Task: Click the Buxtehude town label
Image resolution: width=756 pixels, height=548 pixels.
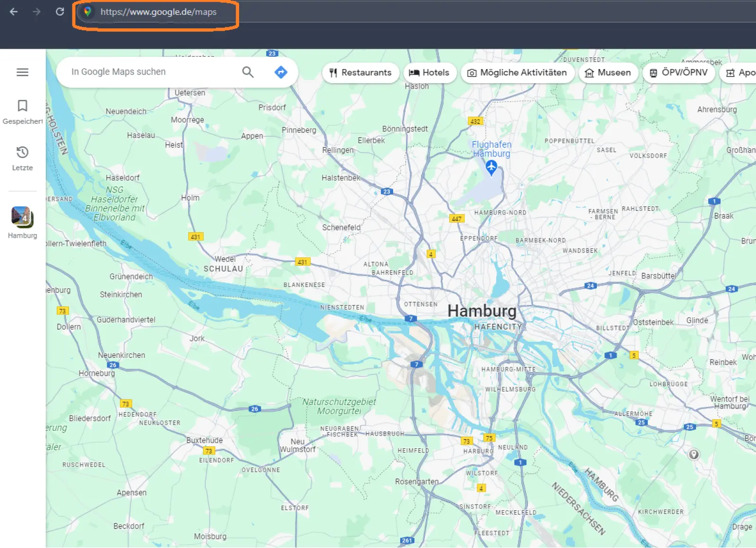Action: point(205,440)
